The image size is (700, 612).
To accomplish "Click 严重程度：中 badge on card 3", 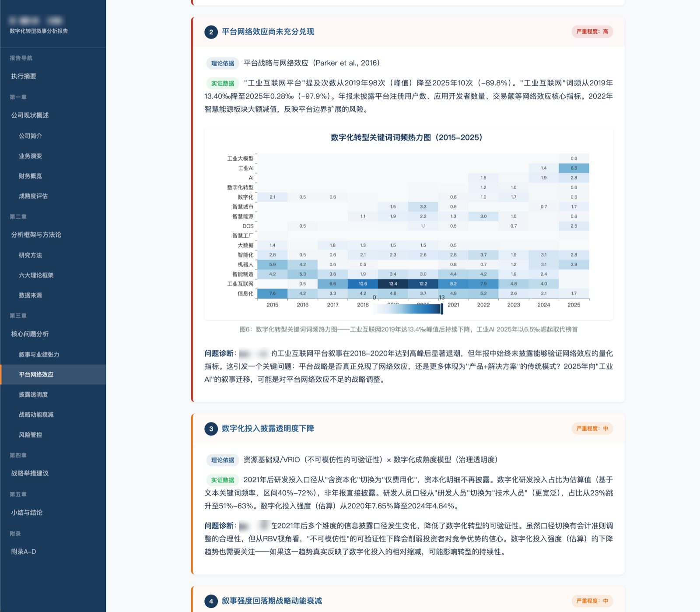I will [592, 429].
